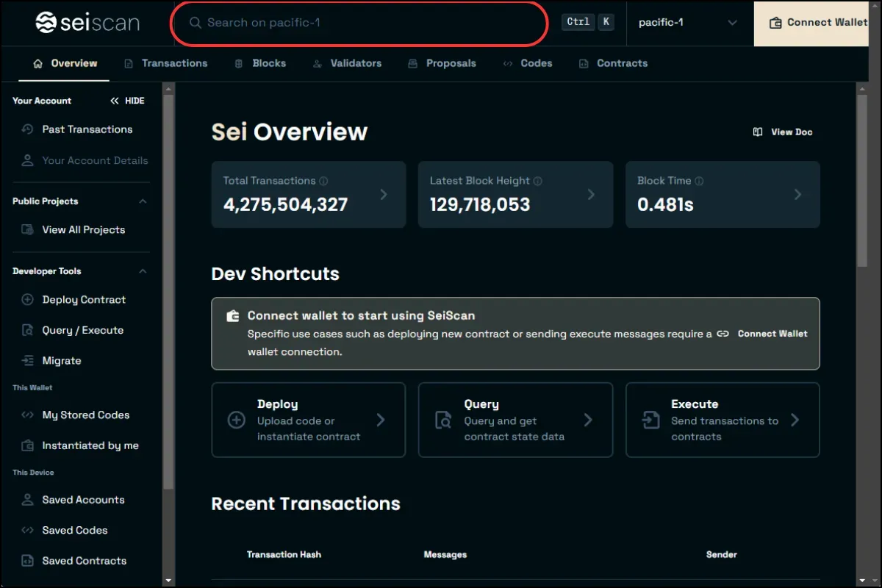Click the info icon beside Total Transactions
The image size is (882, 588).
[x=323, y=181]
